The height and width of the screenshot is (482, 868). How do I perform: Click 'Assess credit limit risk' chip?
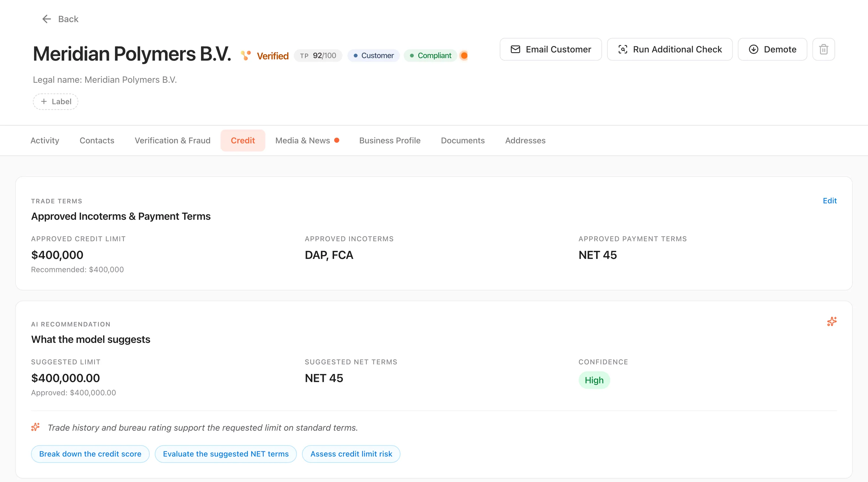(351, 454)
